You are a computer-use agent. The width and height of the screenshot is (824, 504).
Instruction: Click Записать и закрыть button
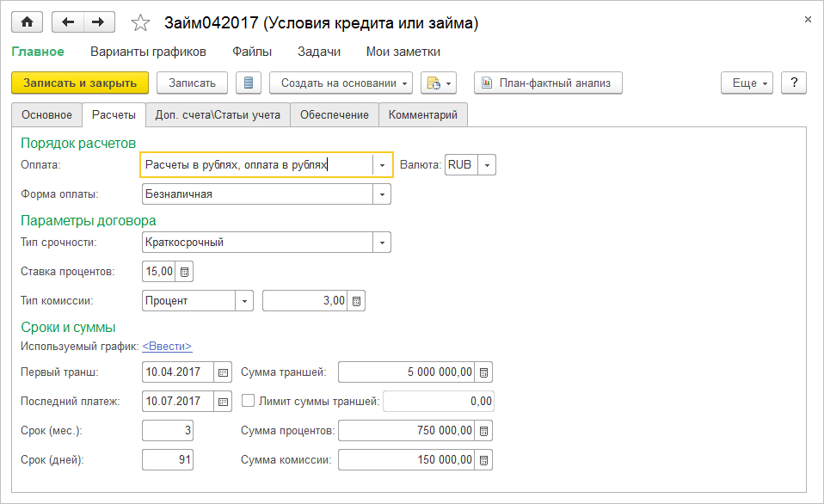coord(80,83)
